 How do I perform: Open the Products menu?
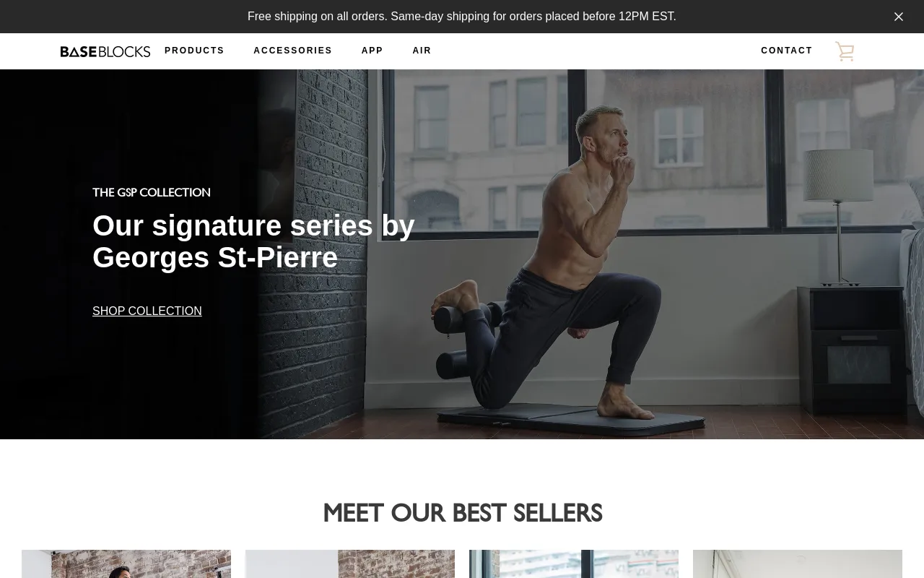pyautogui.click(x=194, y=51)
